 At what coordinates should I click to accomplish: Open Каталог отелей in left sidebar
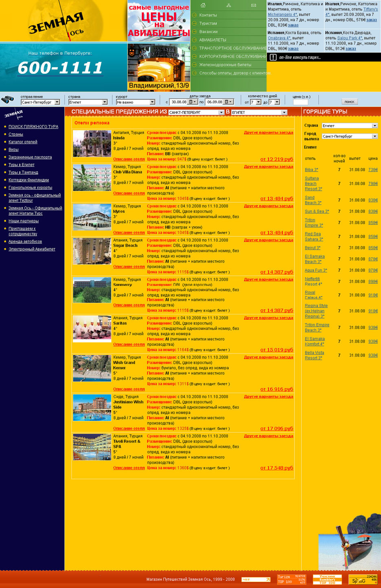point(23,142)
